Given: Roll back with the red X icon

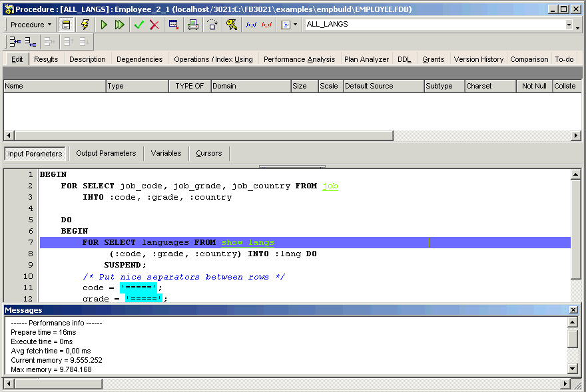Looking at the screenshot, I should [154, 25].
